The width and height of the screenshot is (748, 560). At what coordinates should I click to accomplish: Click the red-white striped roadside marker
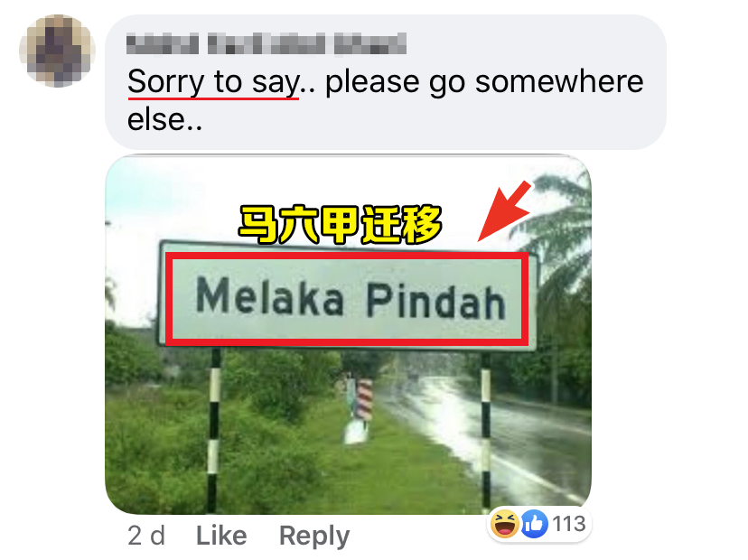point(362,400)
